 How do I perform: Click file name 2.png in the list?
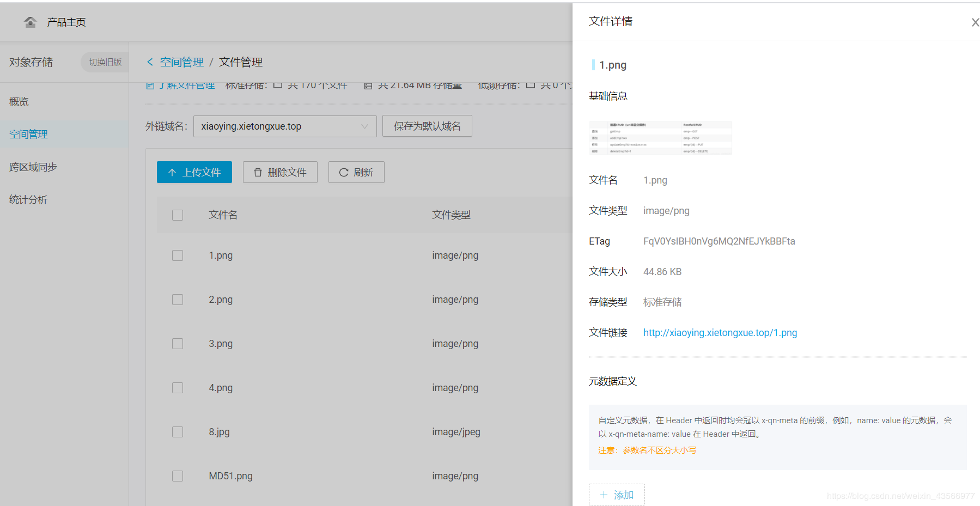221,300
